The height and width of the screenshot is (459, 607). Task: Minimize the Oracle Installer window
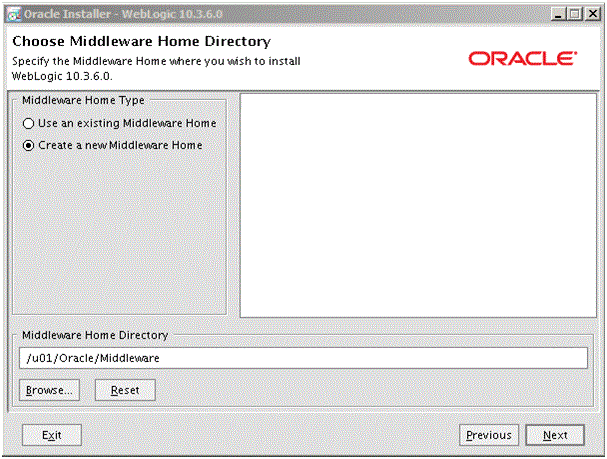[558, 14]
